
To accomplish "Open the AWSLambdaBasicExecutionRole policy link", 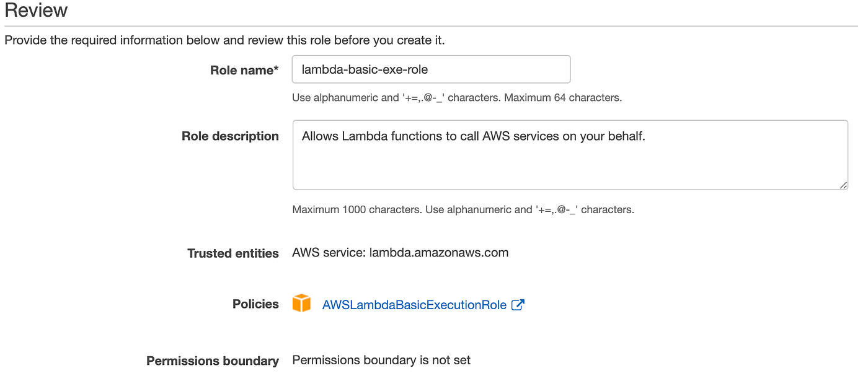I will point(414,305).
